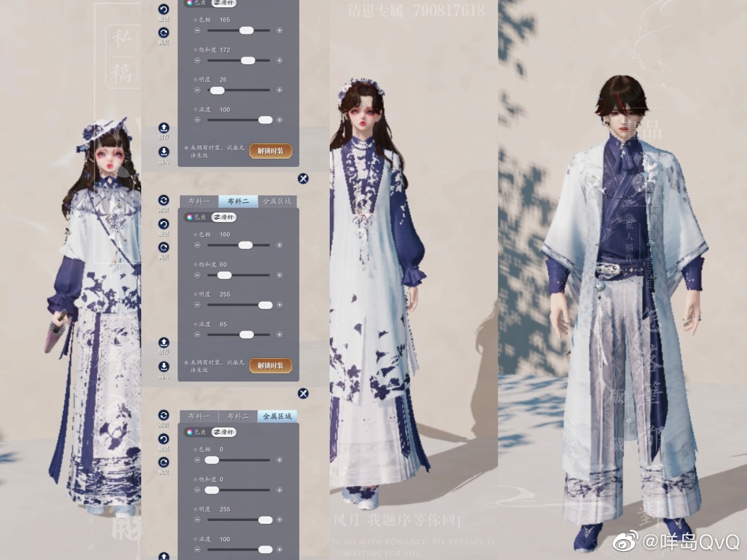
Task: Increase 明度 255 in the 布料二 panel
Action: tap(280, 304)
